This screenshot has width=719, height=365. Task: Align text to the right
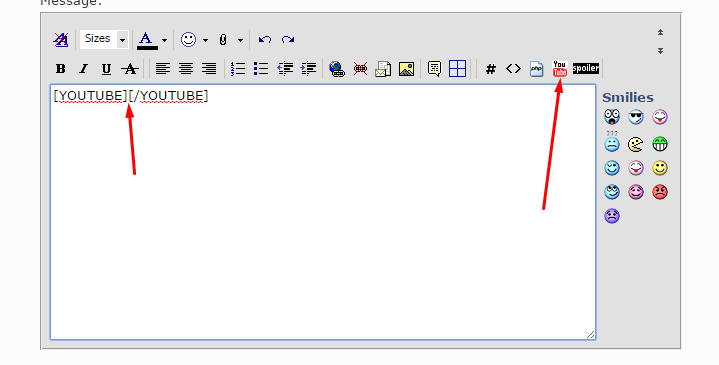(209, 69)
